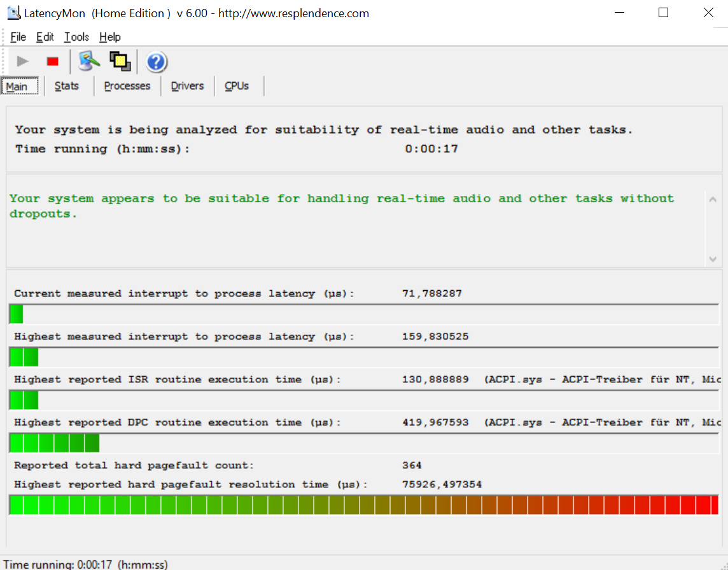Click the overlapping windows toolbar icon
Viewport: 728px width, 570px height.
(x=120, y=61)
